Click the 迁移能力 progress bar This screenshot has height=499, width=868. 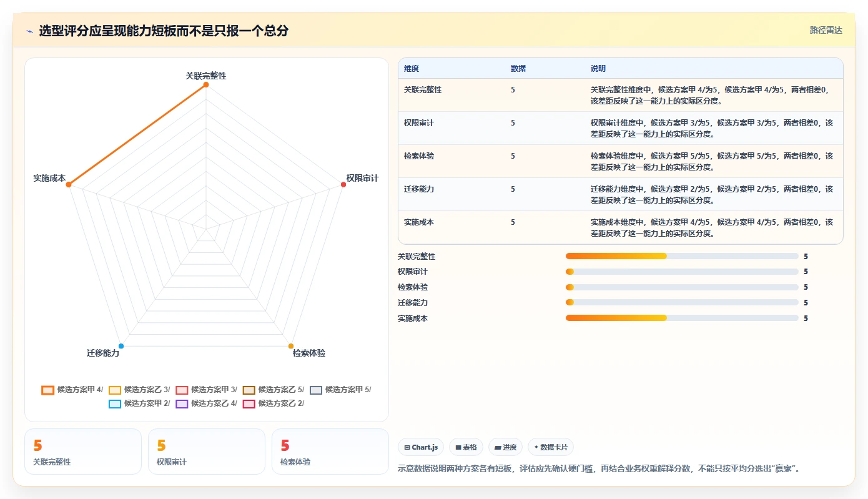682,302
